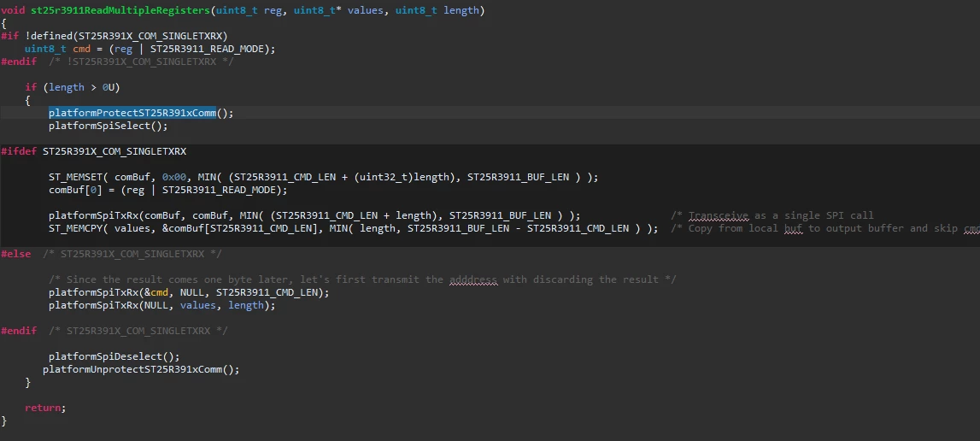The width and height of the screenshot is (980, 441).
Task: Click the last #endif directive
Action: pos(19,331)
